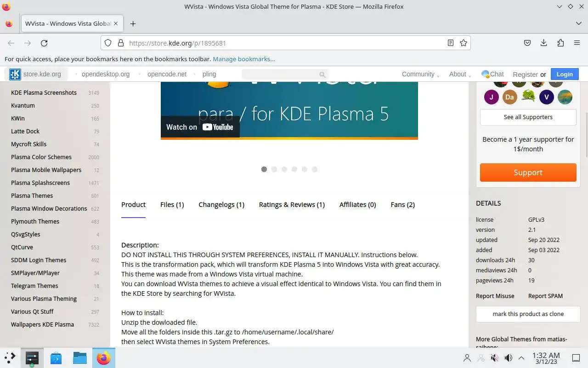Expand the Community menu
Screen dimensions: 588x368
420,74
